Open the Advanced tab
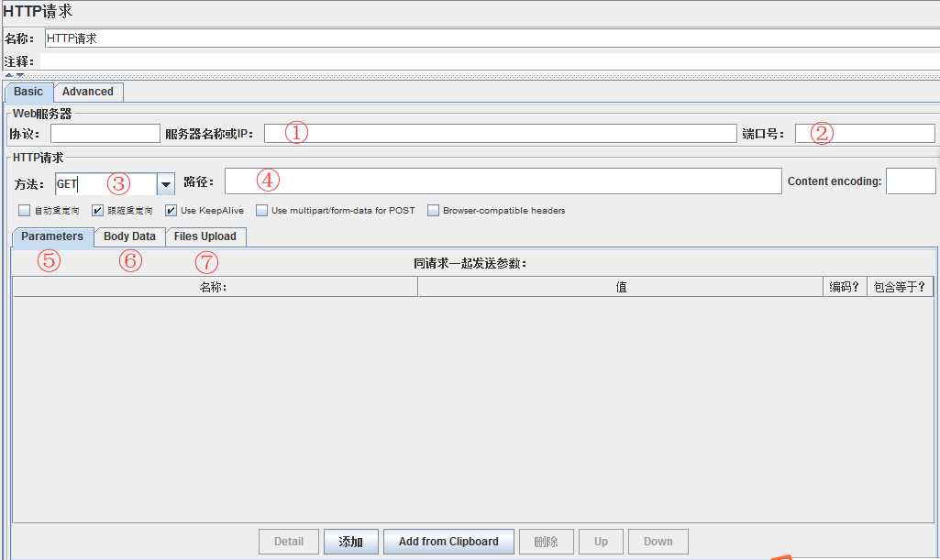Image resolution: width=940 pixels, height=560 pixels. (87, 93)
